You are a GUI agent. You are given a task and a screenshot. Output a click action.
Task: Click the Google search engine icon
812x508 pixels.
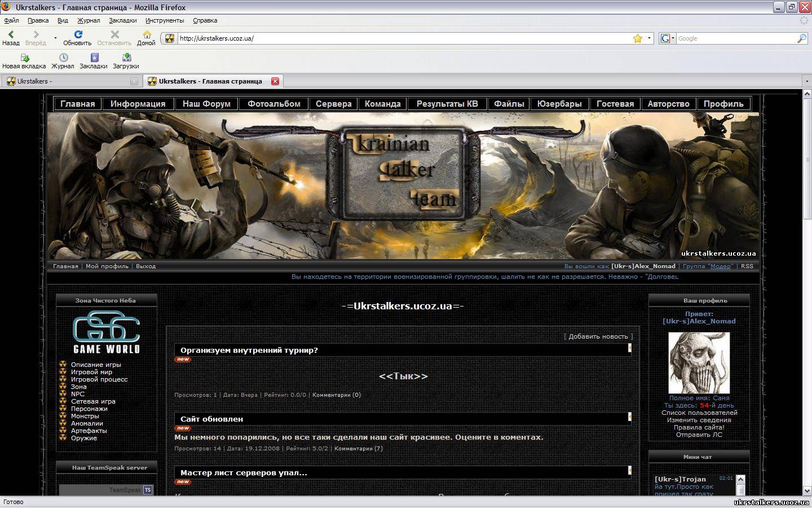pos(665,38)
